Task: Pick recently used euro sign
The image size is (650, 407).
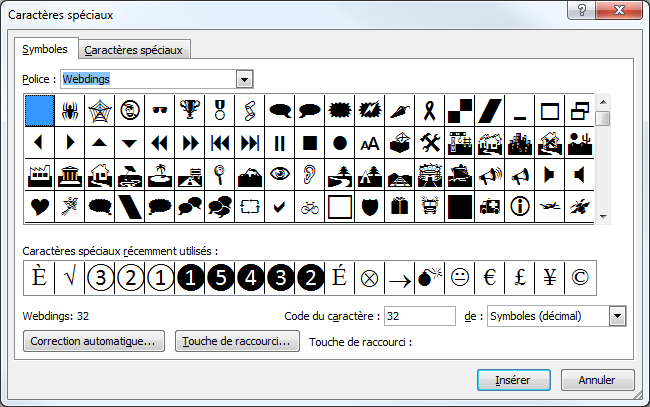Action: pyautogui.click(x=490, y=278)
